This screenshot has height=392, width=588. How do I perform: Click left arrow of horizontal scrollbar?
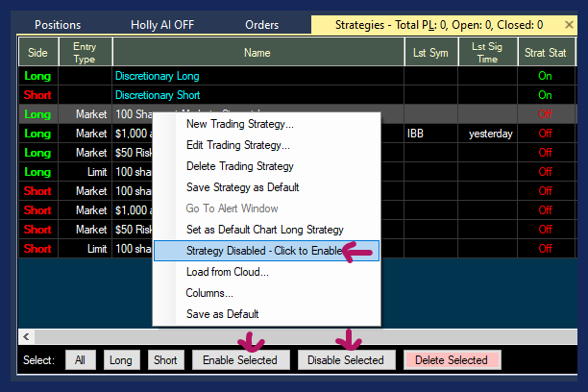point(26,336)
